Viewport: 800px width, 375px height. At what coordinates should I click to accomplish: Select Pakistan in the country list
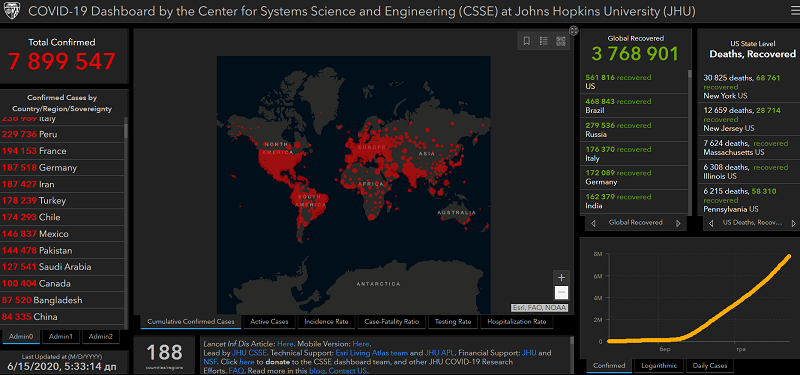tap(62, 251)
